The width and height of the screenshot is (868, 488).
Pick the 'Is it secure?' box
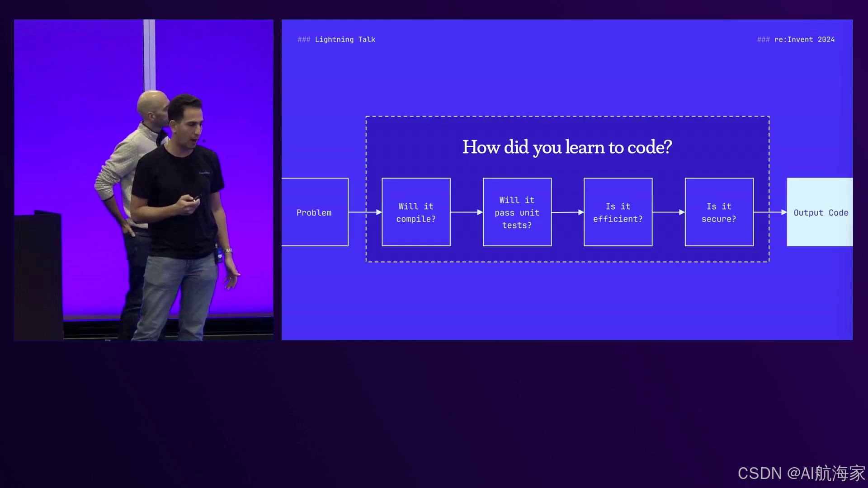coord(719,212)
